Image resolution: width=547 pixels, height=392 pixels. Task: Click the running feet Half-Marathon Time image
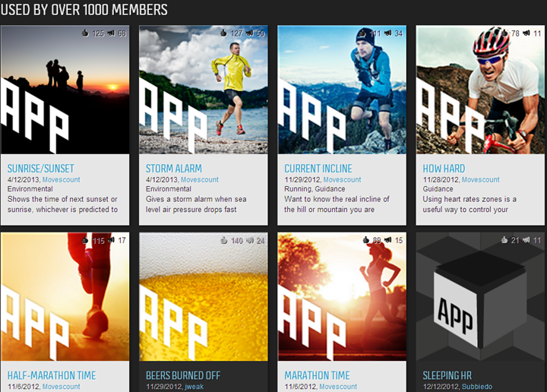pyautogui.click(x=65, y=296)
